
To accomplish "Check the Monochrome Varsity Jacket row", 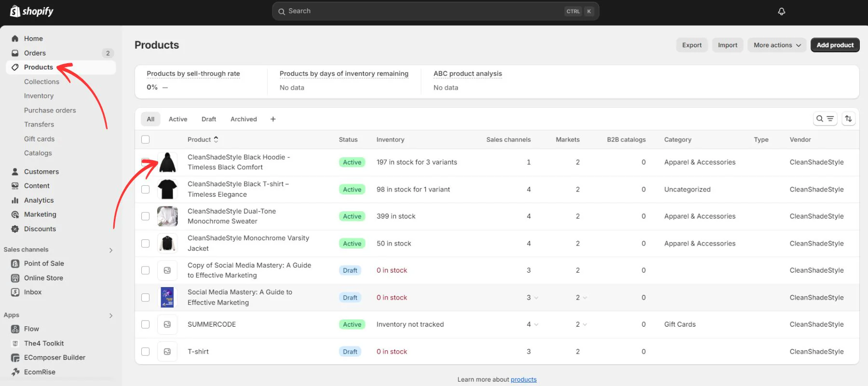I will tap(145, 244).
